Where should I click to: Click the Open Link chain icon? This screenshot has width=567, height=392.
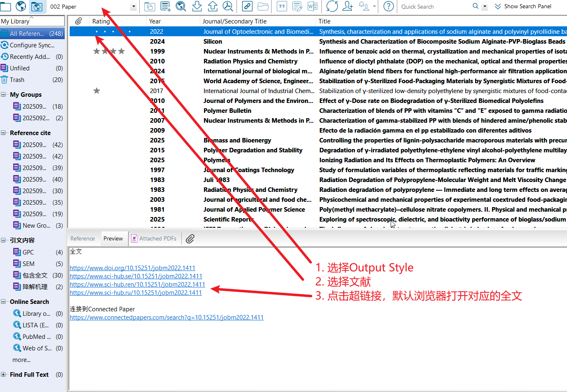[x=247, y=6]
